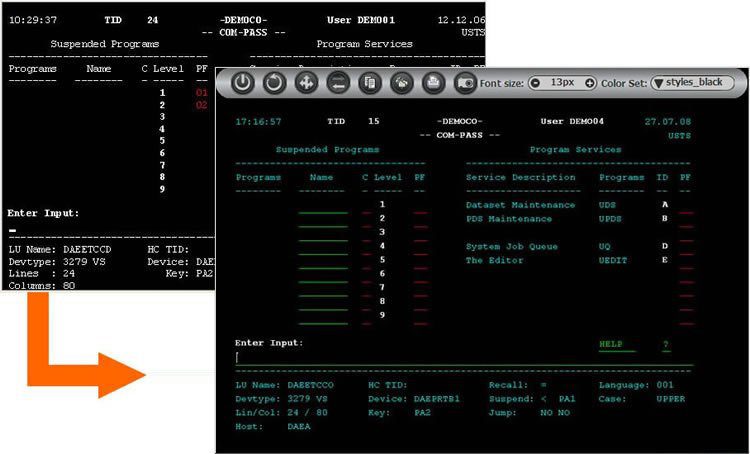The height and width of the screenshot is (454, 750).
Task: Click the minus bar icon in the toolbar
Action: click(338, 83)
